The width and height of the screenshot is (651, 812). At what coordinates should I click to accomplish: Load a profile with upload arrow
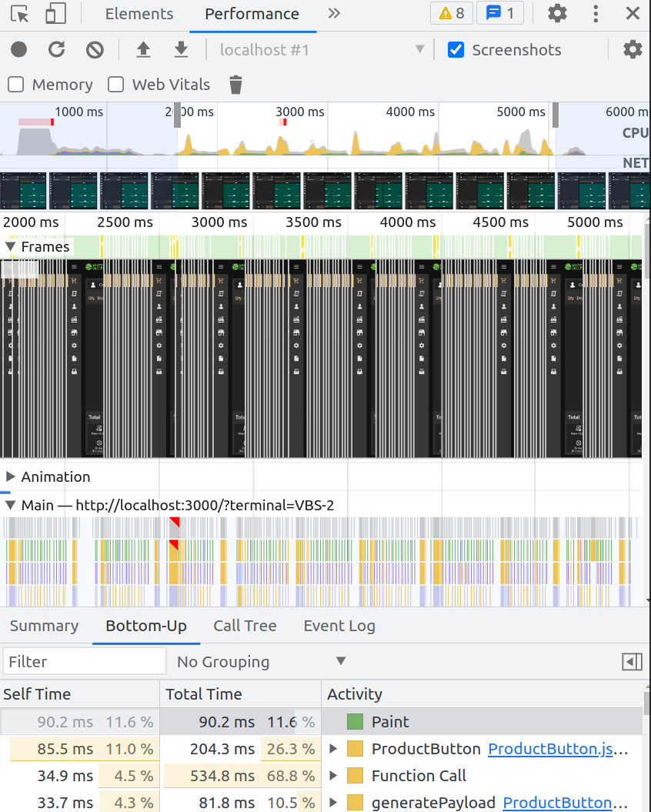[x=143, y=50]
